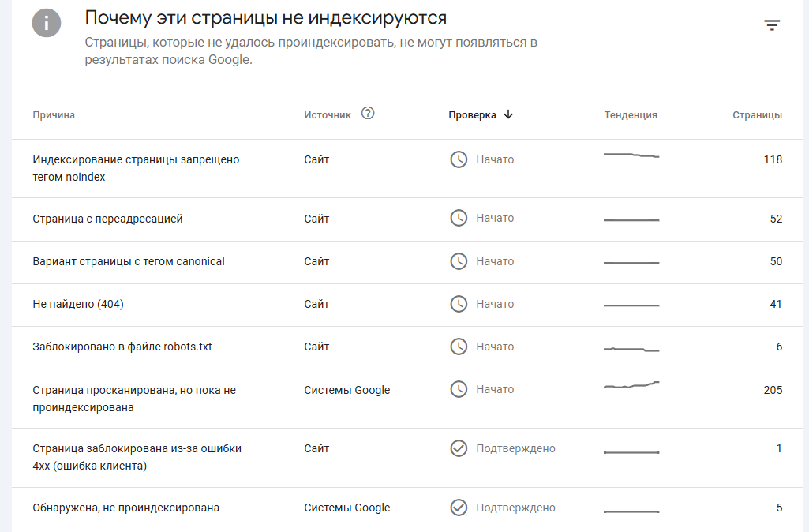Click checkmark icon for Обнаружена, не проиндексирована
809x532 pixels.
click(459, 508)
